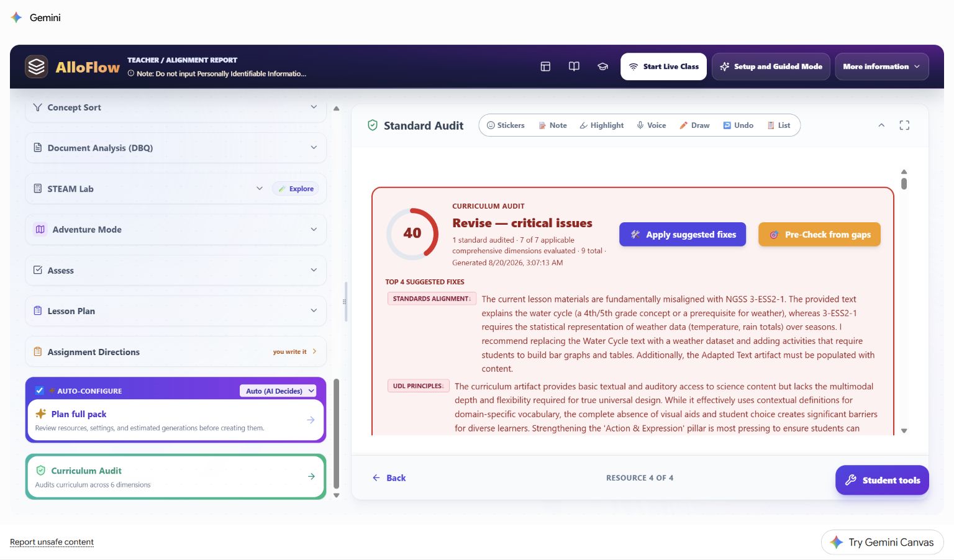954x560 pixels.
Task: Click Pre-Check from gaps button
Action: pos(819,235)
